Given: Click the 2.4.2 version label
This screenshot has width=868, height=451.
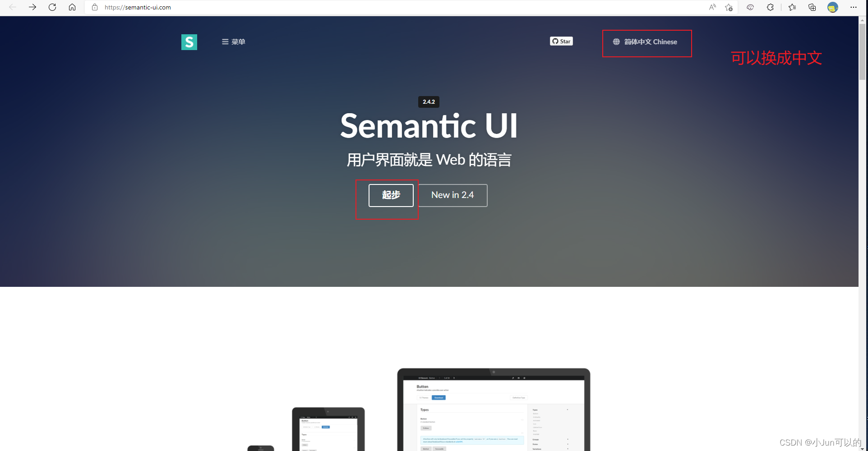Looking at the screenshot, I should pos(429,102).
